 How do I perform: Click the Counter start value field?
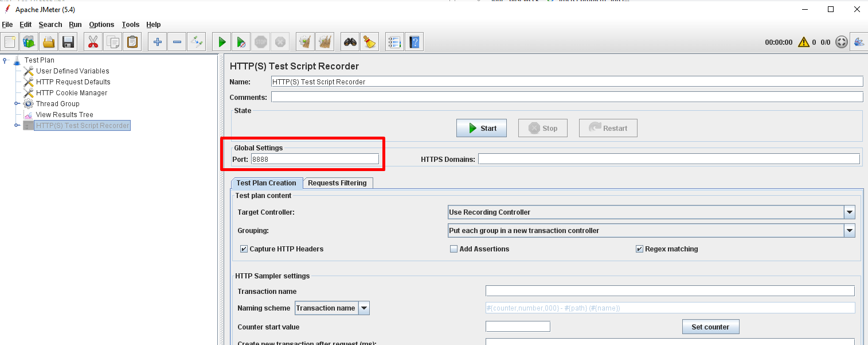click(518, 327)
